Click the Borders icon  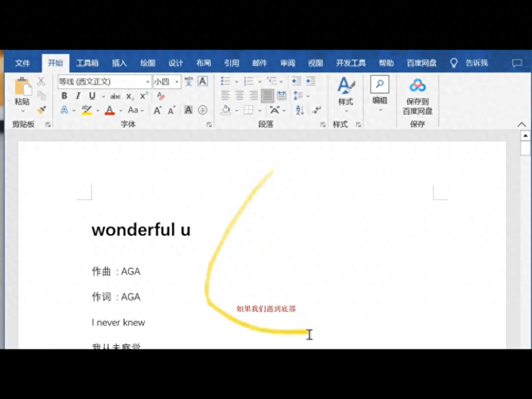(249, 110)
